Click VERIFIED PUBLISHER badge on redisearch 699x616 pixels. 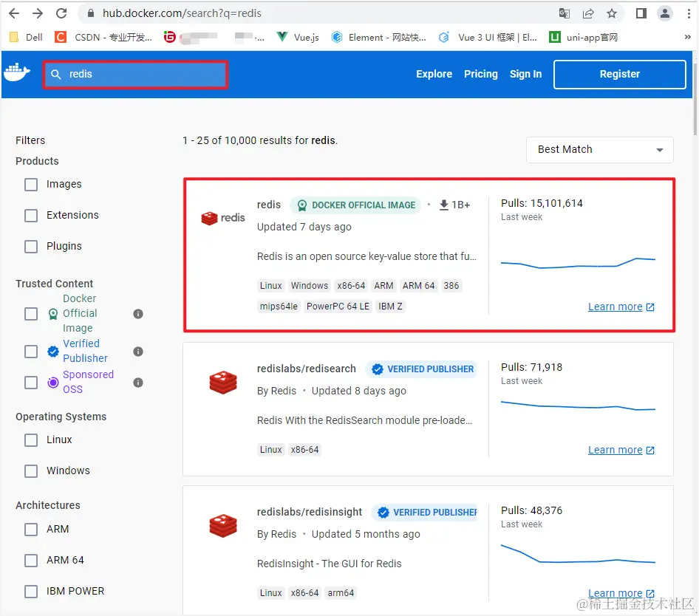click(x=421, y=369)
